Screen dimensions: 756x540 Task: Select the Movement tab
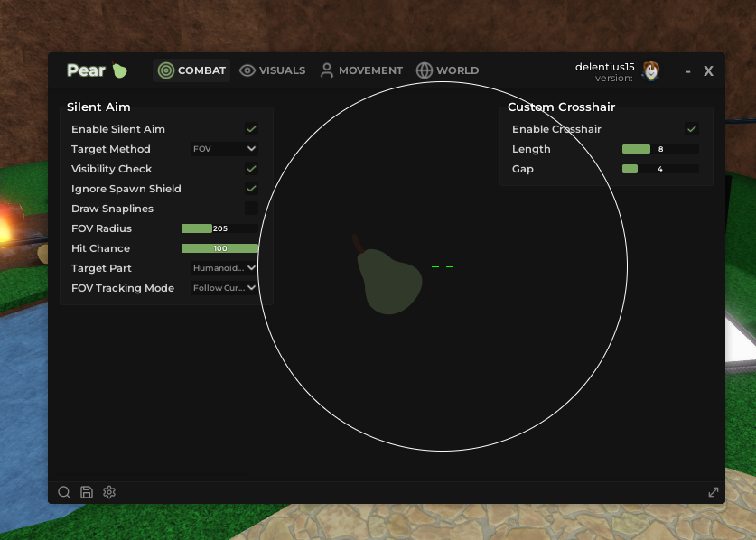(361, 70)
